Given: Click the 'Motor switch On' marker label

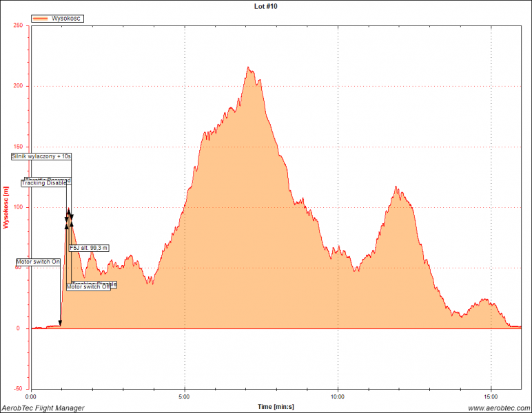Looking at the screenshot, I should (x=38, y=262).
